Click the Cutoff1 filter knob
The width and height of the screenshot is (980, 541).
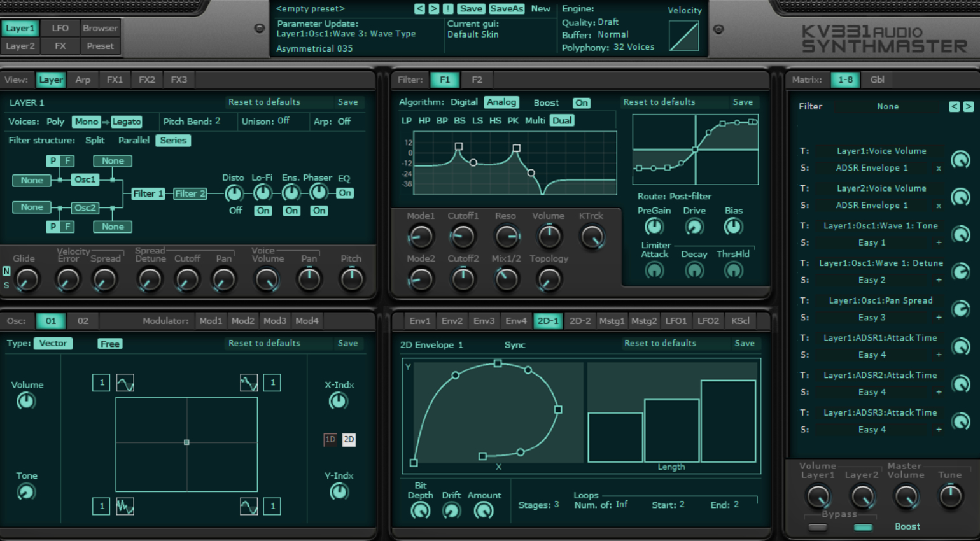tap(463, 237)
